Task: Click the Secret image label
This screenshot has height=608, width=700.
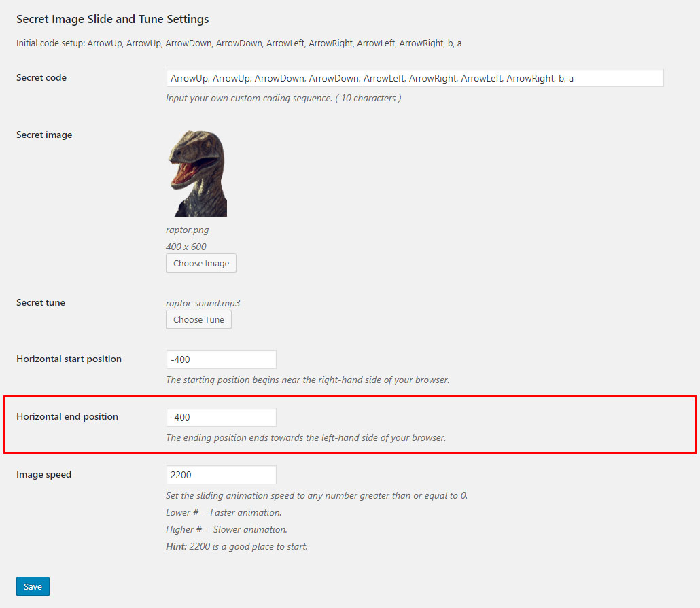Action: 44,135
